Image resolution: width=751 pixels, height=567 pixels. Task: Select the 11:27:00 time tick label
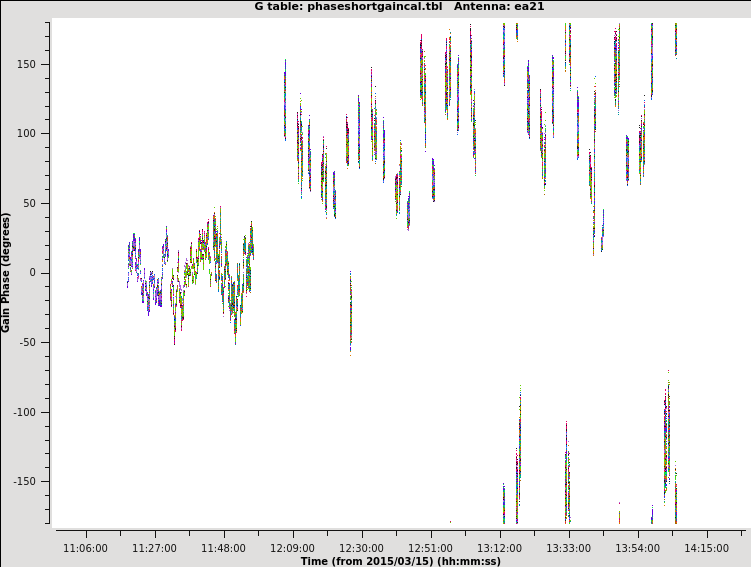pos(154,548)
